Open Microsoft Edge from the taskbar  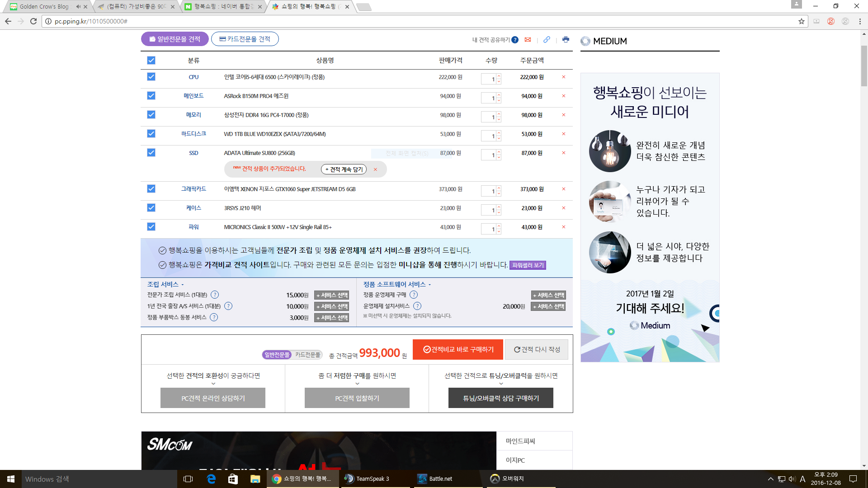tap(211, 479)
